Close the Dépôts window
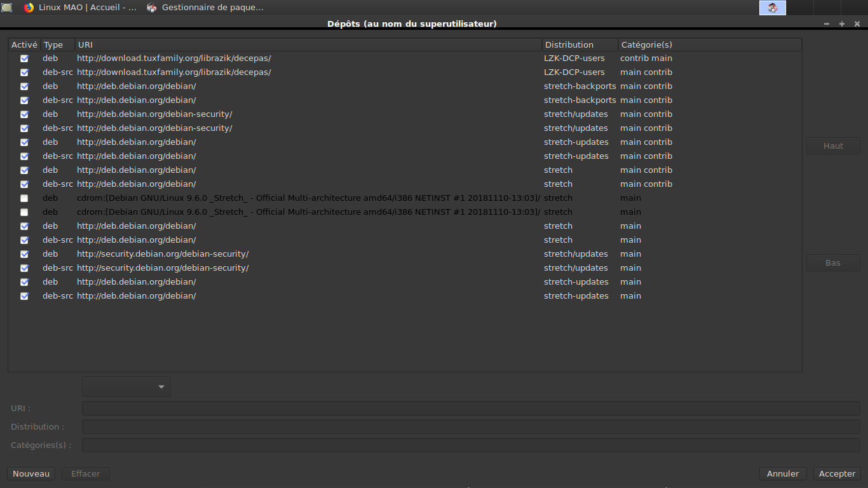This screenshot has height=488, width=868. point(857,24)
